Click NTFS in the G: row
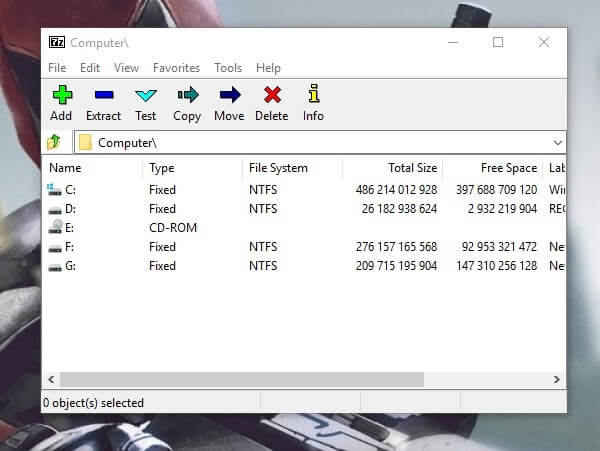This screenshot has width=600, height=451. pyautogui.click(x=263, y=266)
